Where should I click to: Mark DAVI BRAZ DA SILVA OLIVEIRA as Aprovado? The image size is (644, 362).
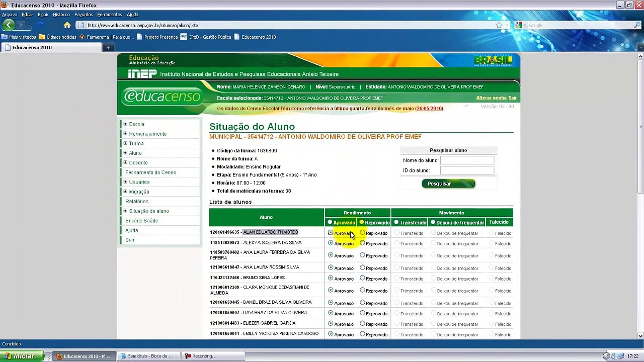click(x=331, y=313)
